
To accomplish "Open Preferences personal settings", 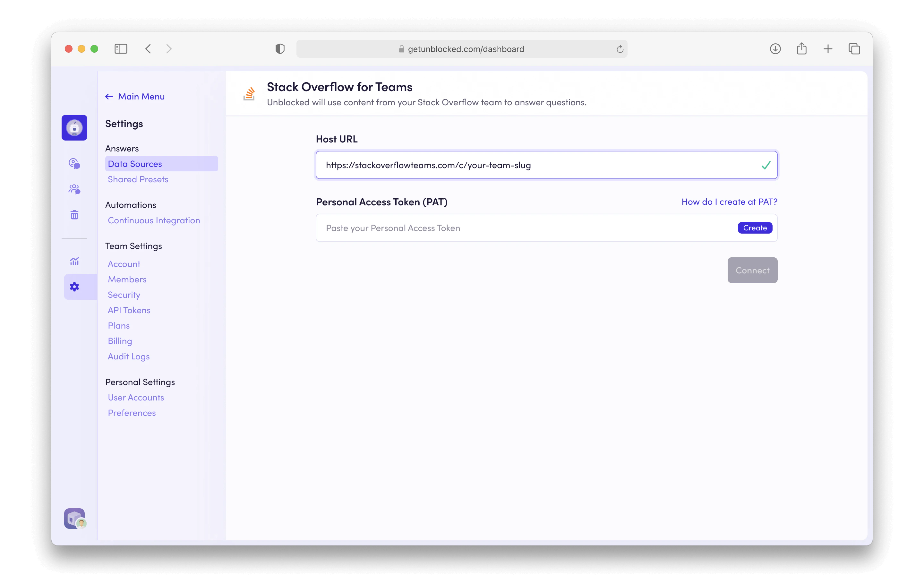I will point(132,413).
